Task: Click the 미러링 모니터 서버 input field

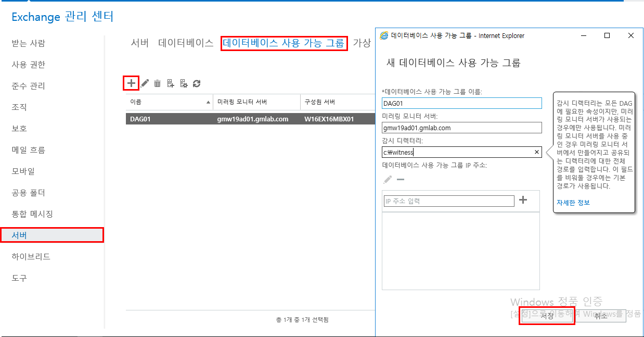Action: point(462,128)
